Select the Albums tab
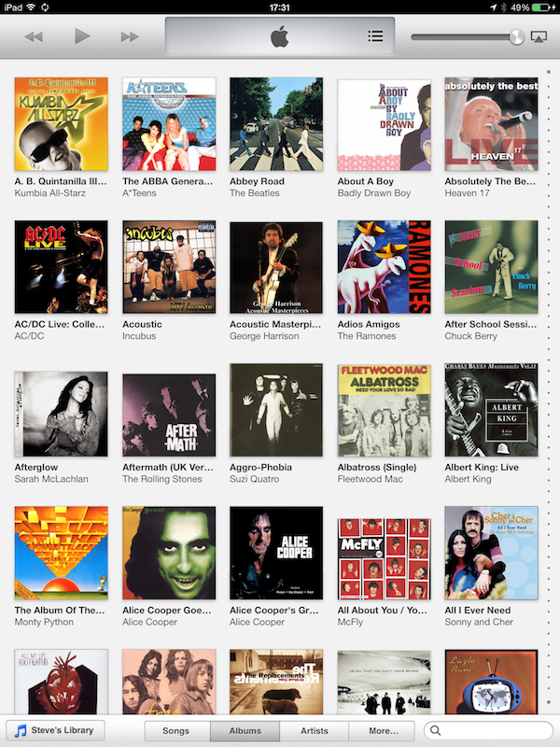This screenshot has height=747, width=560. pyautogui.click(x=245, y=730)
